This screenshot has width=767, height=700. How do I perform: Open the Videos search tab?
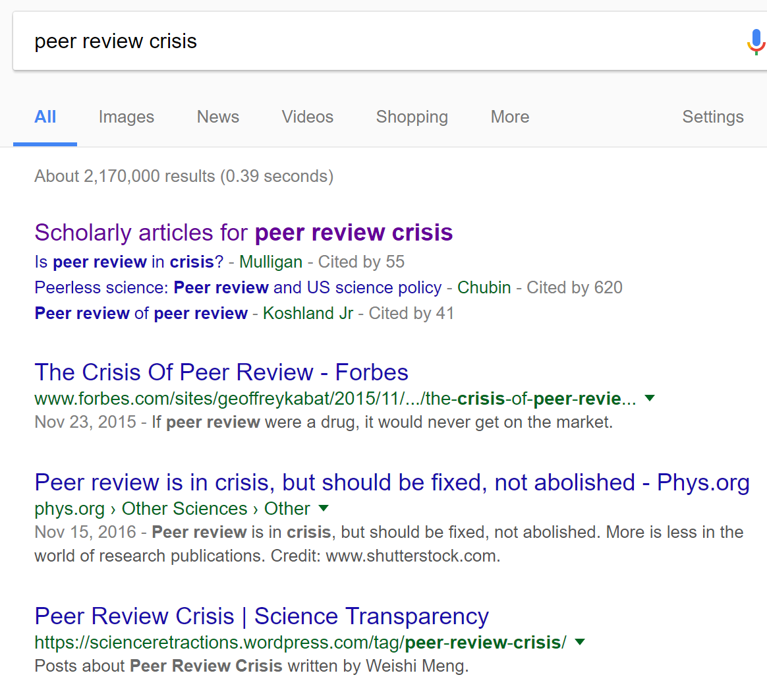point(307,117)
